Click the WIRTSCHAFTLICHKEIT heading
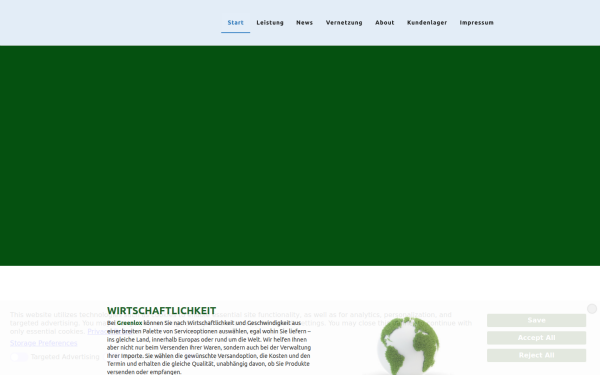The image size is (600, 375). [161, 310]
